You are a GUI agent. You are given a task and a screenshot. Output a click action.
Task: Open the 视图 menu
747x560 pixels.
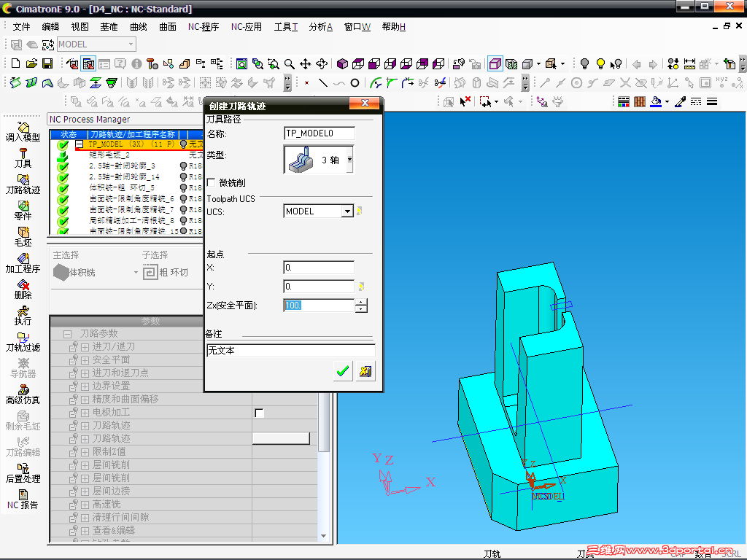pyautogui.click(x=80, y=27)
